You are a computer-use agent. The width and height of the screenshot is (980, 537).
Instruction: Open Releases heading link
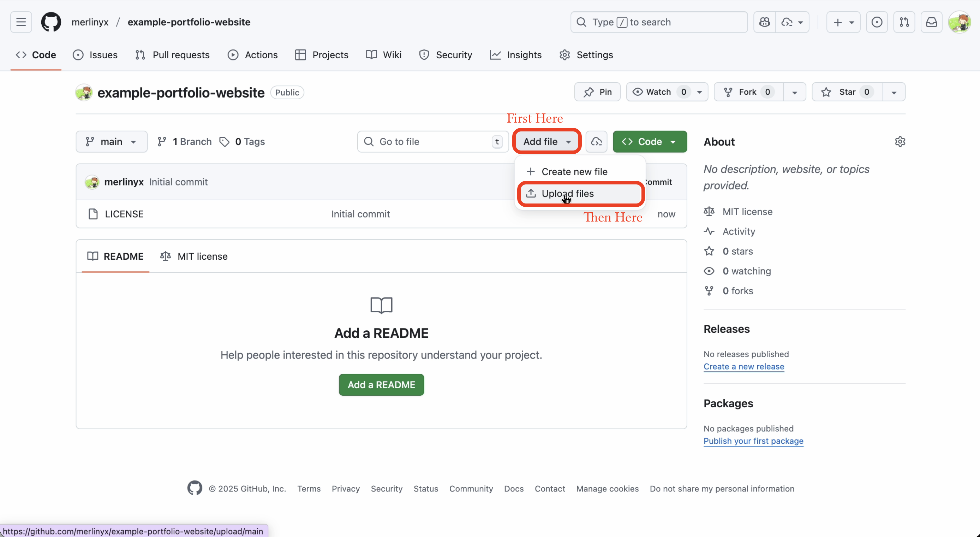(726, 329)
